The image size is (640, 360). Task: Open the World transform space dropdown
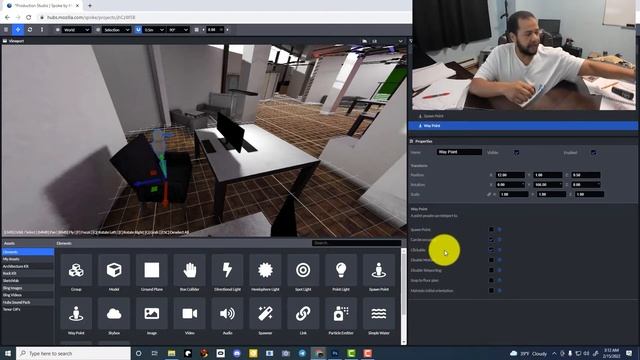point(76,30)
